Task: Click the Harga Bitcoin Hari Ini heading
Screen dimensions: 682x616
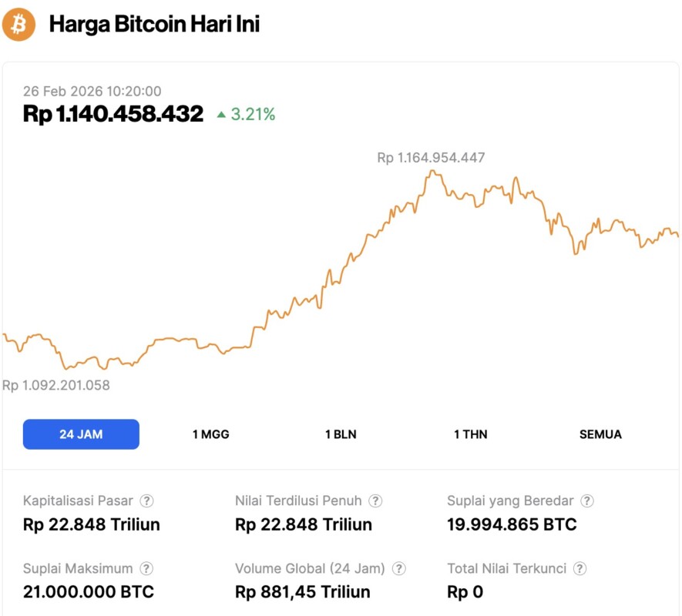Action: point(154,24)
